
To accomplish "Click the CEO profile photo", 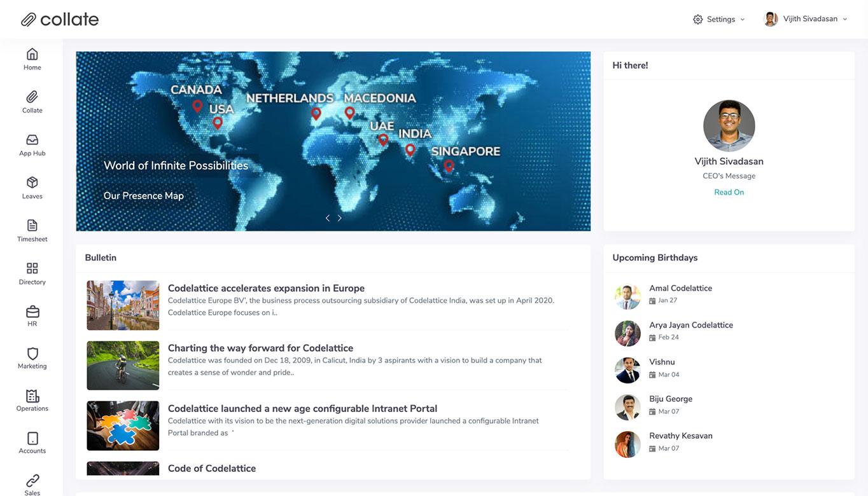I will tap(729, 126).
